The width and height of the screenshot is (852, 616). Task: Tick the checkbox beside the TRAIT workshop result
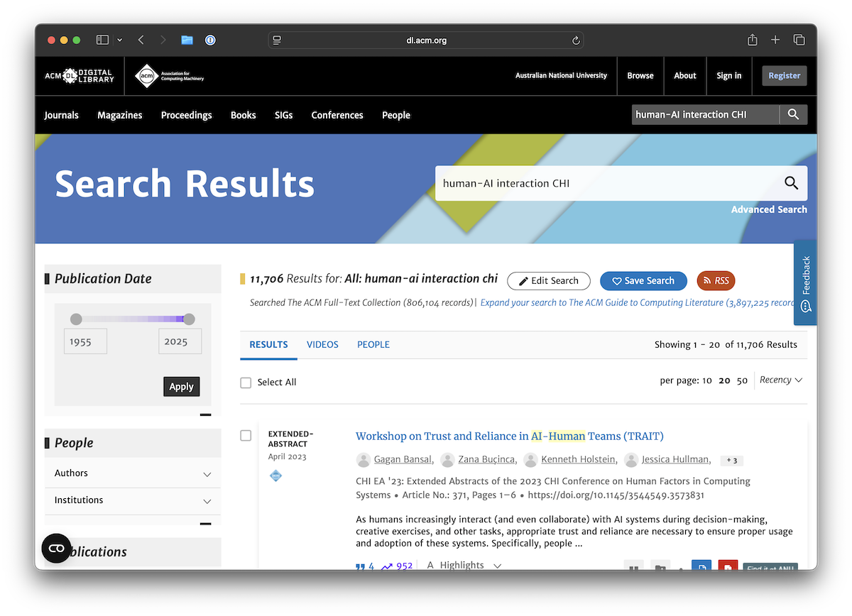246,435
